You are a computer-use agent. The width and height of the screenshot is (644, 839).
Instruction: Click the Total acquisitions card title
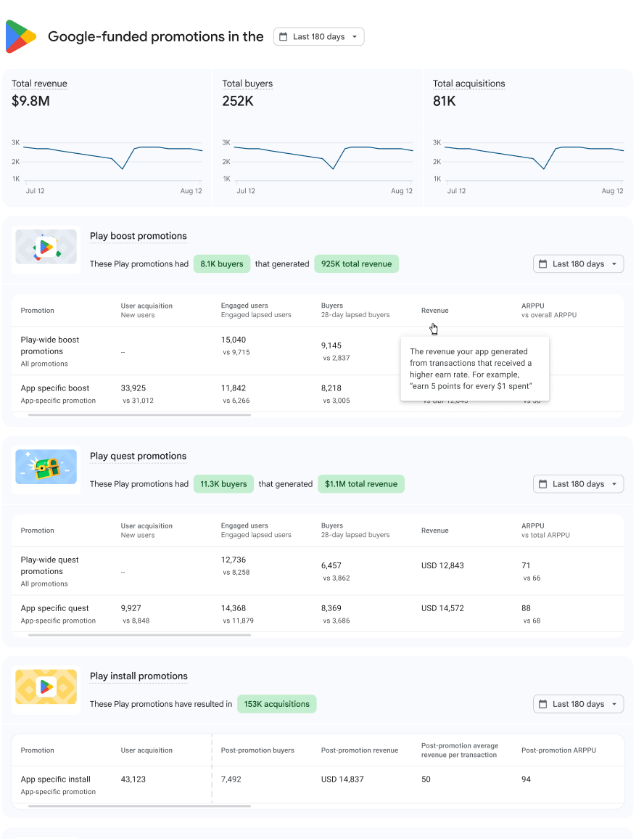pos(468,83)
